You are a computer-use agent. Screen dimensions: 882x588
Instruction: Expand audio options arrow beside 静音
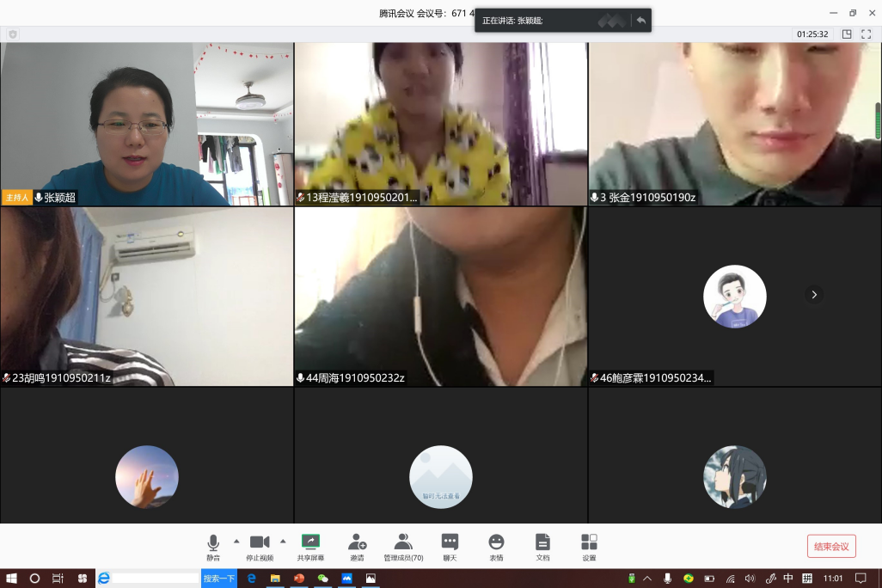pyautogui.click(x=236, y=542)
